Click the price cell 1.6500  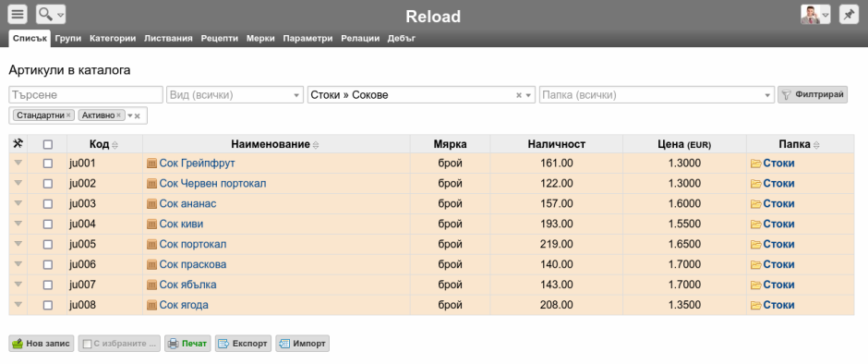pyautogui.click(x=684, y=244)
